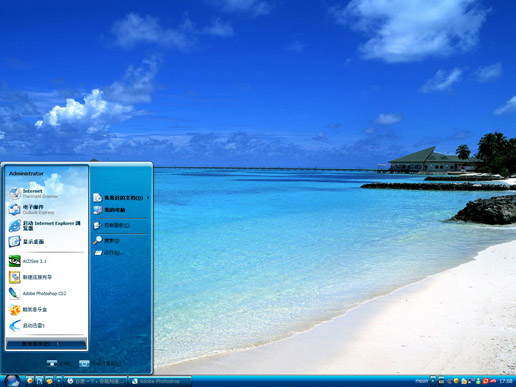Launch Internet TheWorld Browser from Start menu
This screenshot has width=516, height=387.
point(46,193)
